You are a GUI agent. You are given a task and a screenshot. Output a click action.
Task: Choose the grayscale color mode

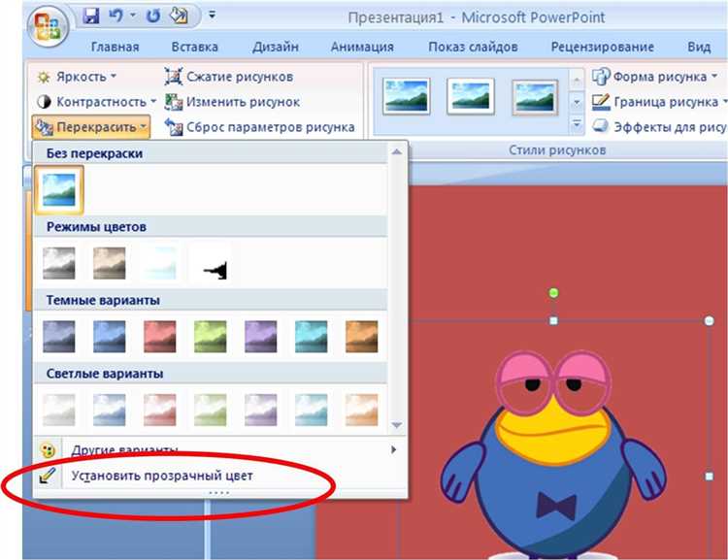59,263
